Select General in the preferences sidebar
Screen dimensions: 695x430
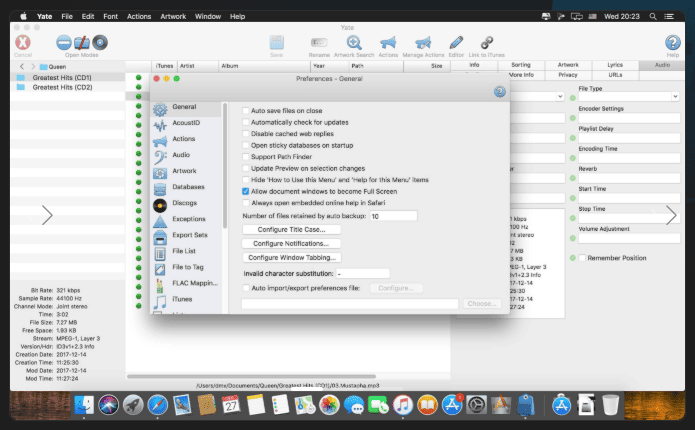click(x=187, y=108)
